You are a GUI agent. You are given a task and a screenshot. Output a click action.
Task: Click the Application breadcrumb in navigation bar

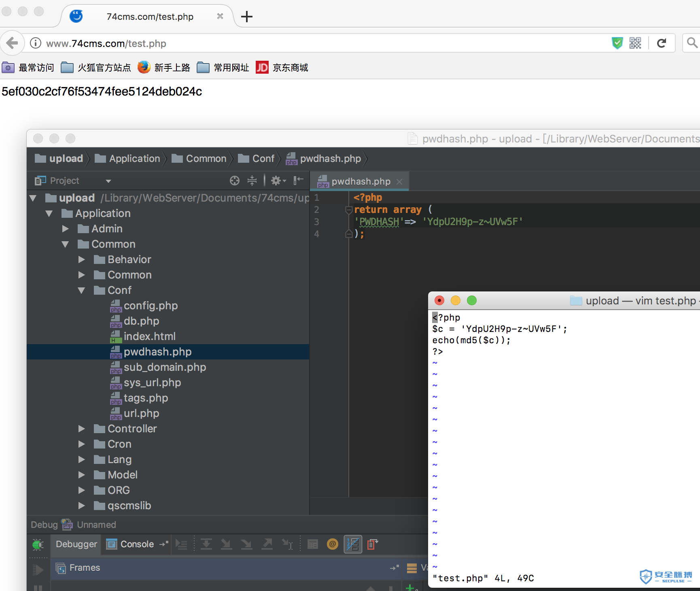click(x=134, y=159)
